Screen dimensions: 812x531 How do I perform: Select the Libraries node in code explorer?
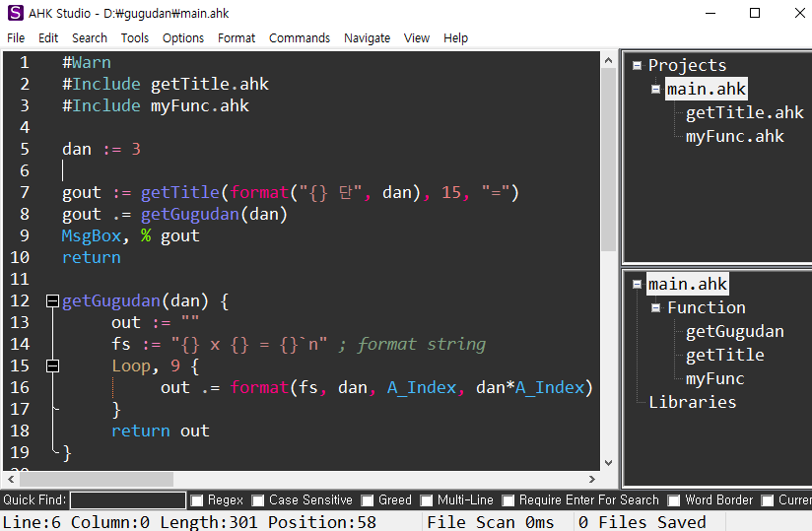[x=692, y=403]
